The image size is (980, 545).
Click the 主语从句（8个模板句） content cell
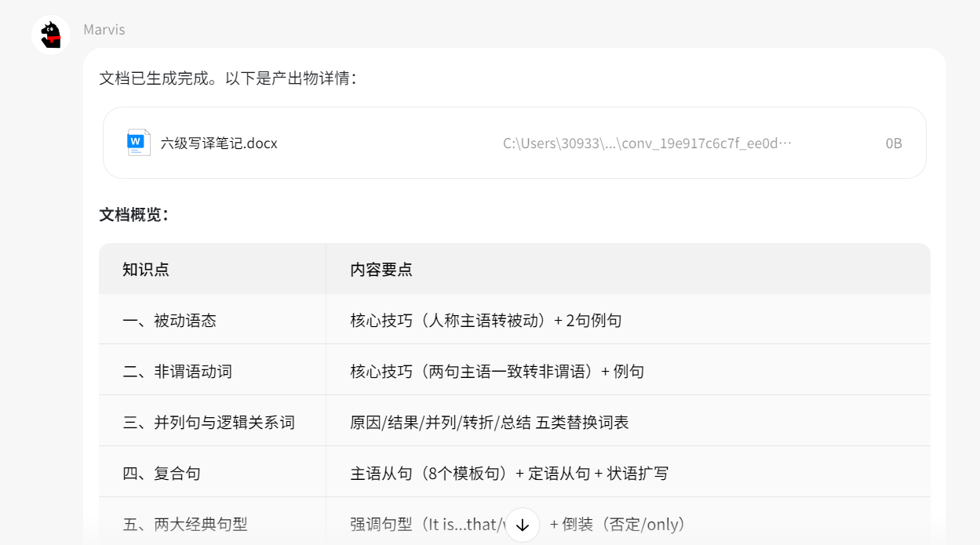click(x=628, y=473)
